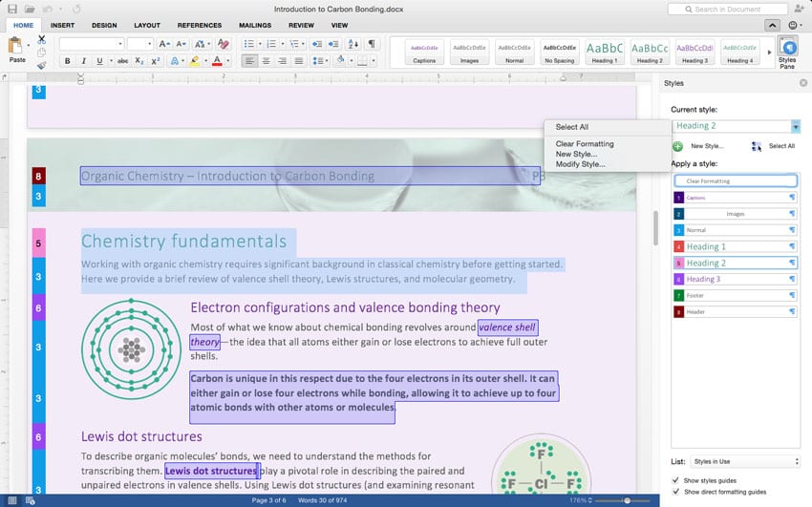Click the strikethrough abc icon

click(122, 61)
